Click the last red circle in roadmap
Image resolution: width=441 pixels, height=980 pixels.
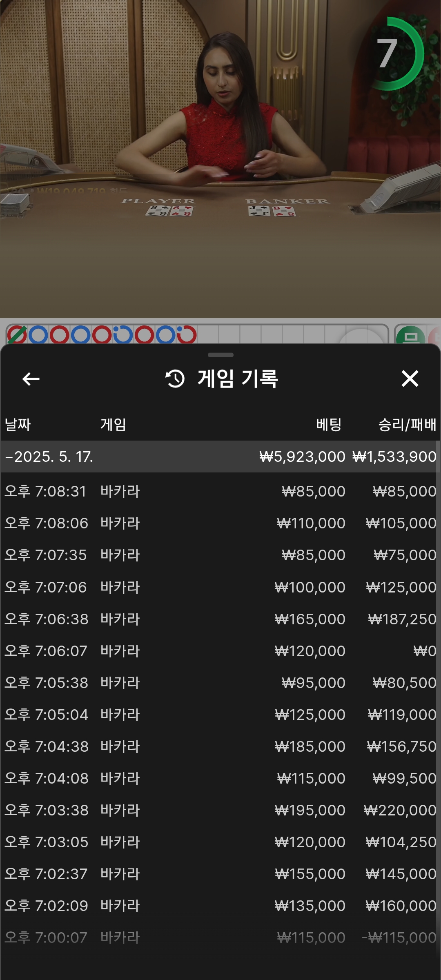click(187, 335)
